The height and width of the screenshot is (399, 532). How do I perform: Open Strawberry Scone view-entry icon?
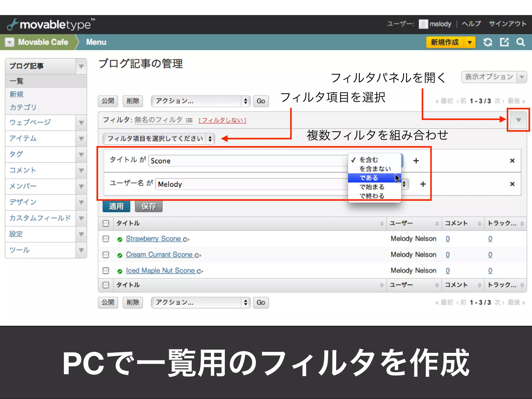pos(186,240)
